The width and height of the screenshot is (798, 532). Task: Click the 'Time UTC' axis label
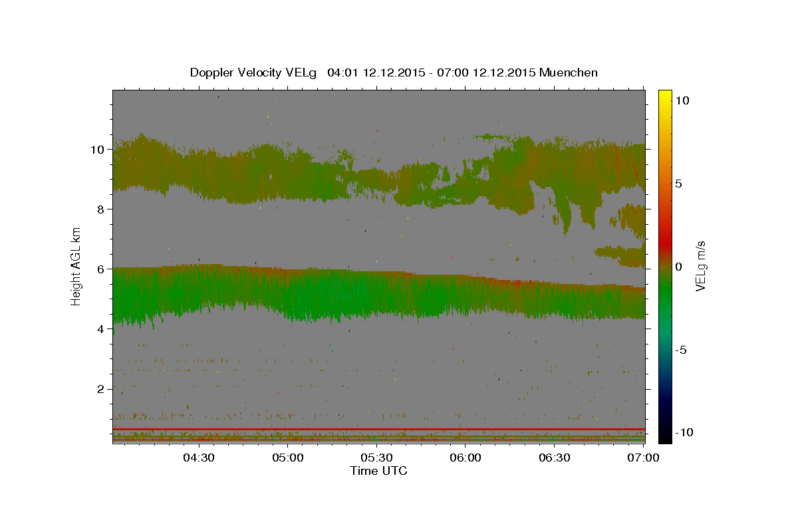[378, 471]
